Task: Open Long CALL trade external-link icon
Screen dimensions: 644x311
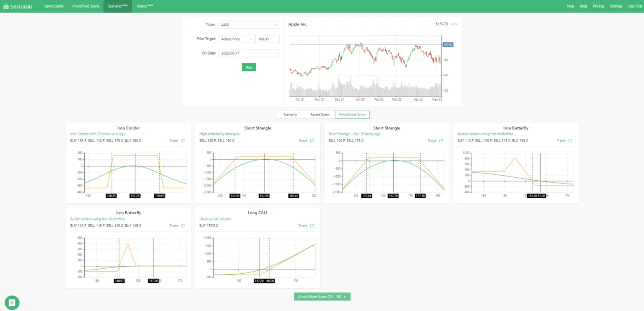Action: [312, 225]
